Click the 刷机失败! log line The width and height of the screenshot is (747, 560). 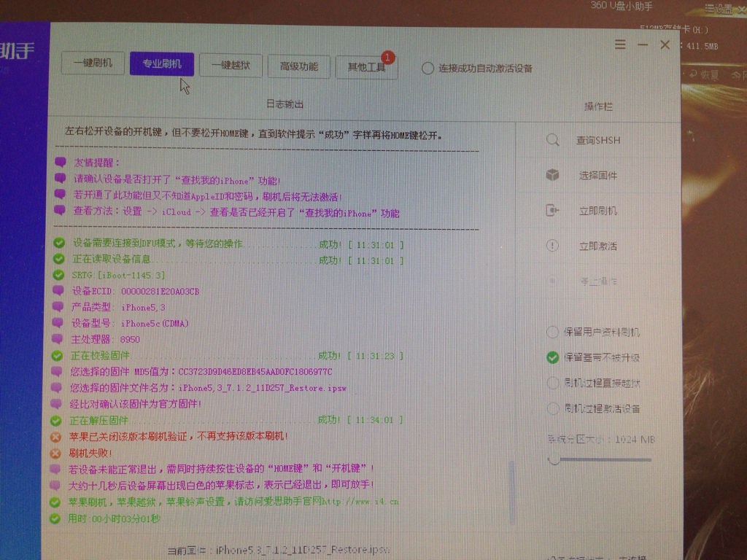pyautogui.click(x=90, y=453)
